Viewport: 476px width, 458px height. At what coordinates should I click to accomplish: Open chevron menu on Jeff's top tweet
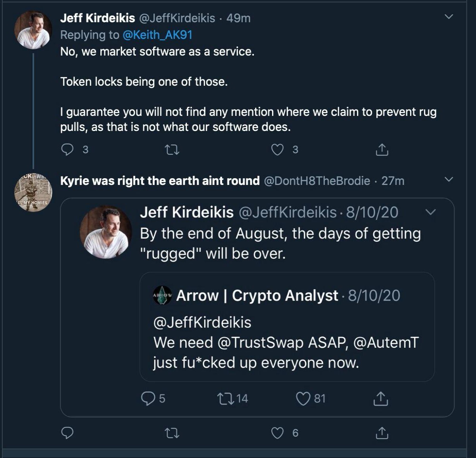449,17
